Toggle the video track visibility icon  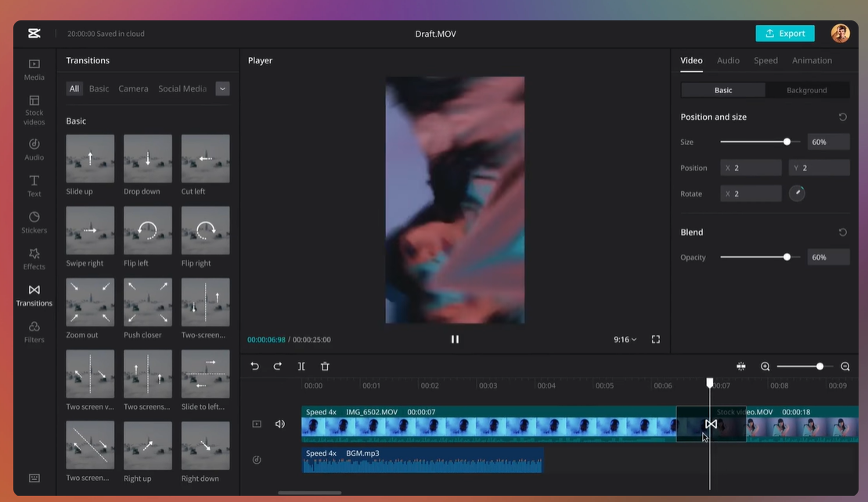(x=257, y=424)
